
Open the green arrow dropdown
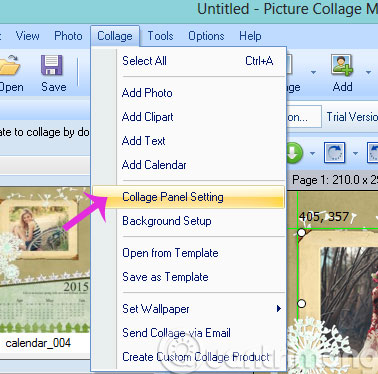312,154
